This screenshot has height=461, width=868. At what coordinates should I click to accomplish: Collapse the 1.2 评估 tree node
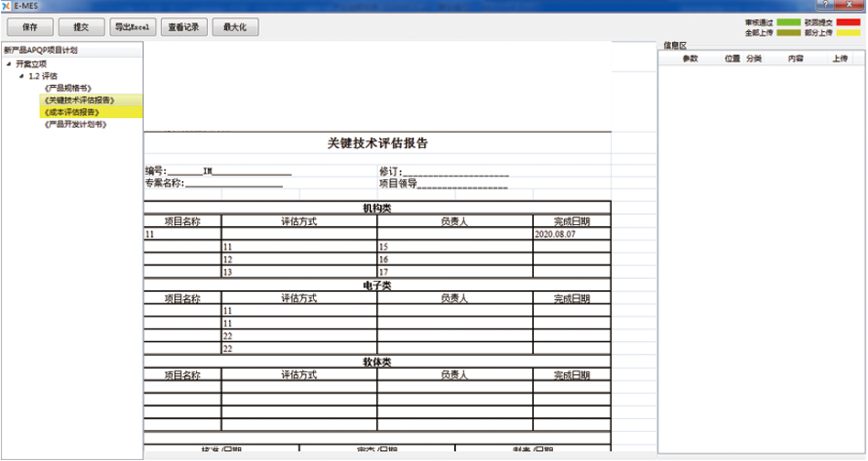point(22,76)
